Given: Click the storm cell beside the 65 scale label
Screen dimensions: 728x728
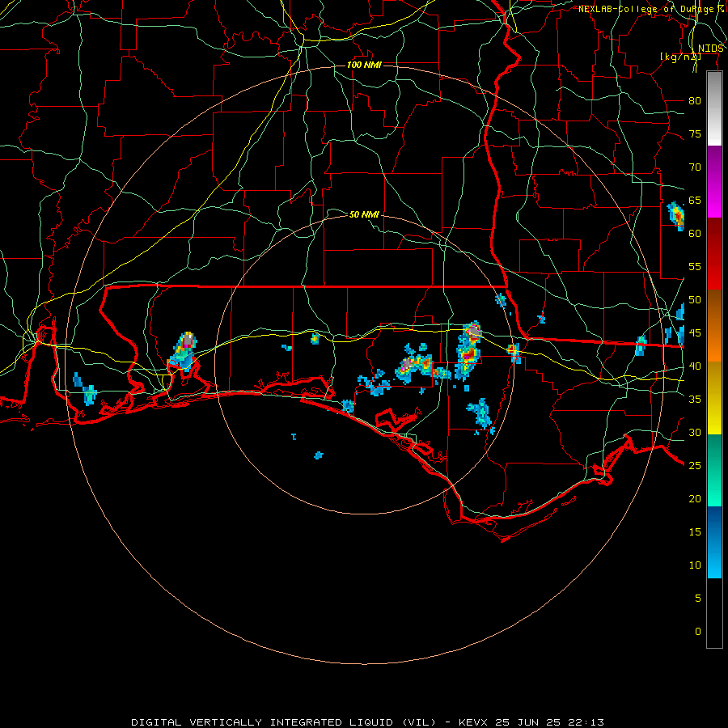Looking at the screenshot, I should 676,216.
